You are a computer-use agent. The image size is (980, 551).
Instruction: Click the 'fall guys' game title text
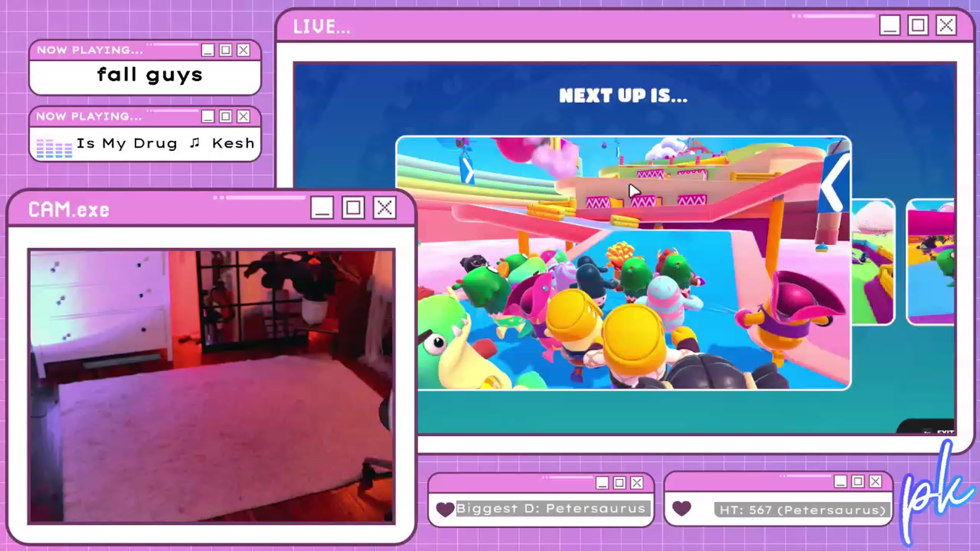pos(150,75)
